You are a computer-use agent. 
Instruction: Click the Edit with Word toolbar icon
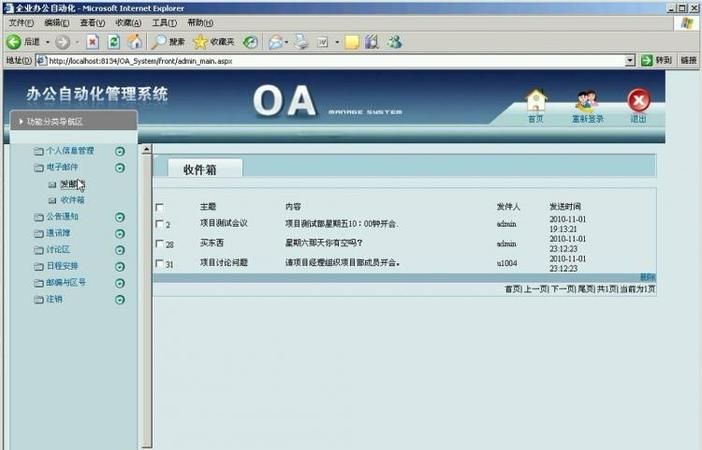323,42
